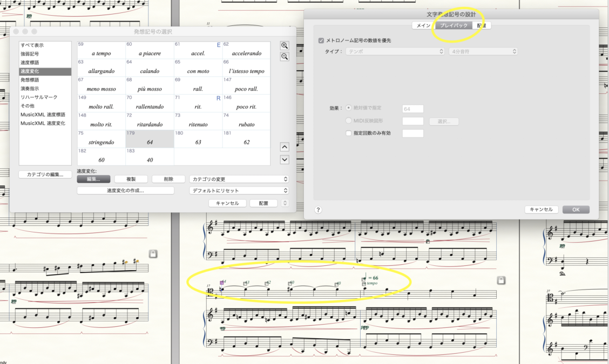Select the handle of the 'tempo' expression in the score
Screen dimensions: 609x364
(364, 284)
